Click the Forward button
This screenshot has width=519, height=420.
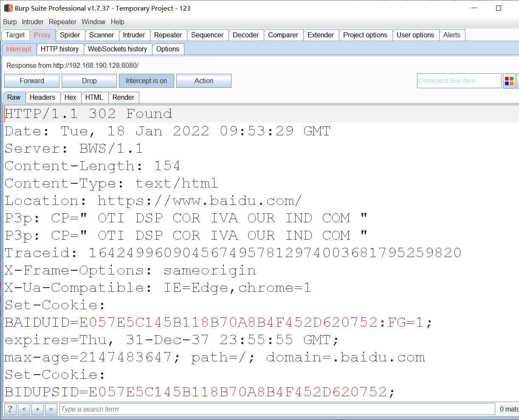pos(32,81)
